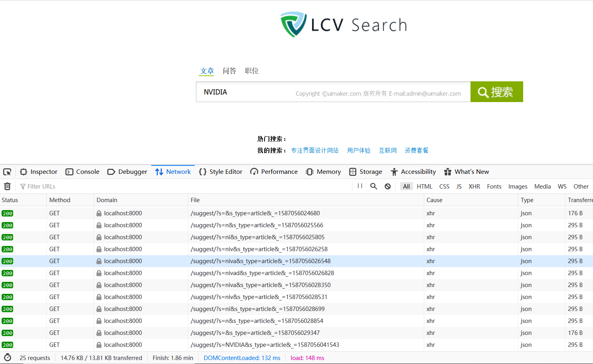Sort by the Status column header

(23, 200)
